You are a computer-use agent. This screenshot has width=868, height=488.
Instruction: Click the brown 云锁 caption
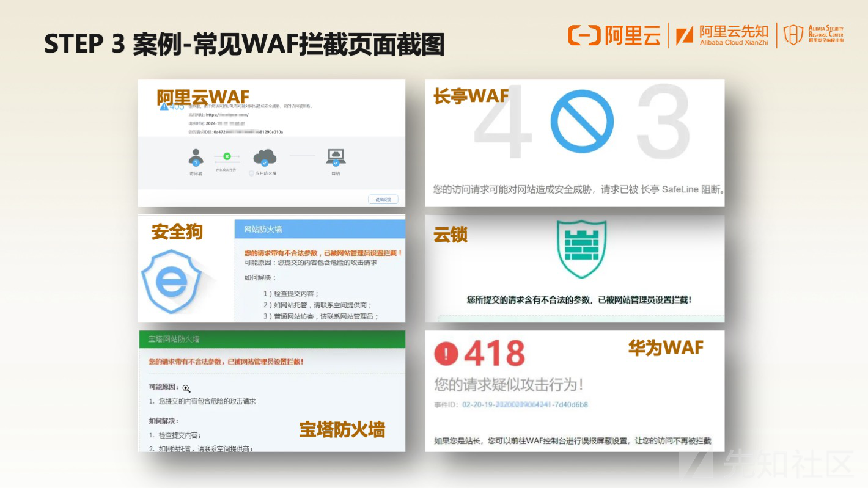(451, 235)
